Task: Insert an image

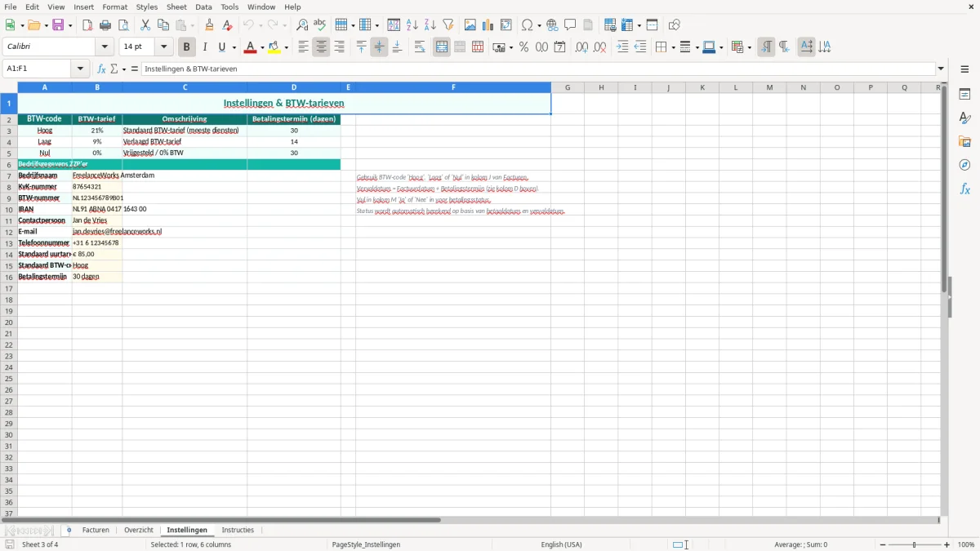Action: [x=470, y=25]
